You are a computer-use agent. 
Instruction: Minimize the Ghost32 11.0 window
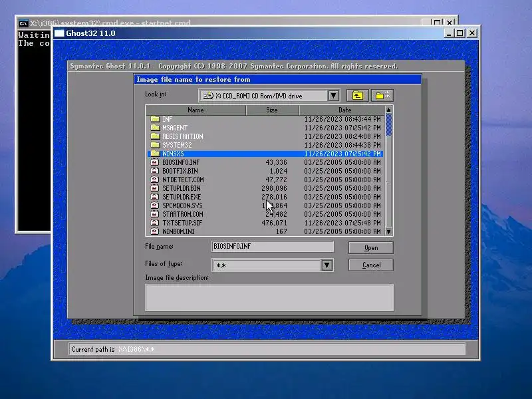click(x=449, y=33)
